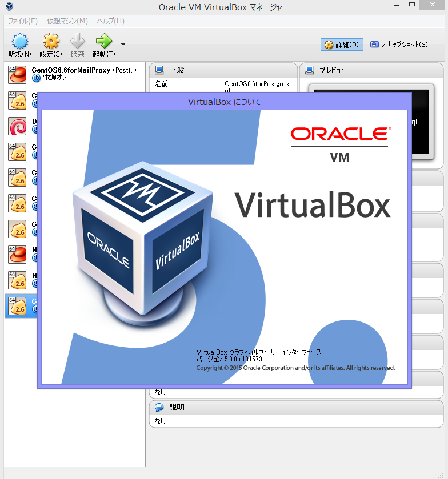The width and height of the screenshot is (448, 479).
Task: Open the ヘルプ(H) menu
Action: [x=111, y=21]
